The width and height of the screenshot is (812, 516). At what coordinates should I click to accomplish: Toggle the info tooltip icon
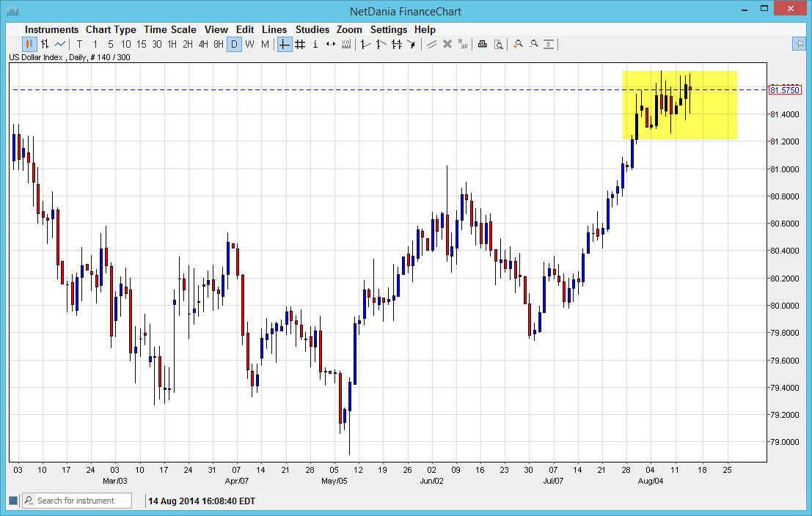point(315,44)
